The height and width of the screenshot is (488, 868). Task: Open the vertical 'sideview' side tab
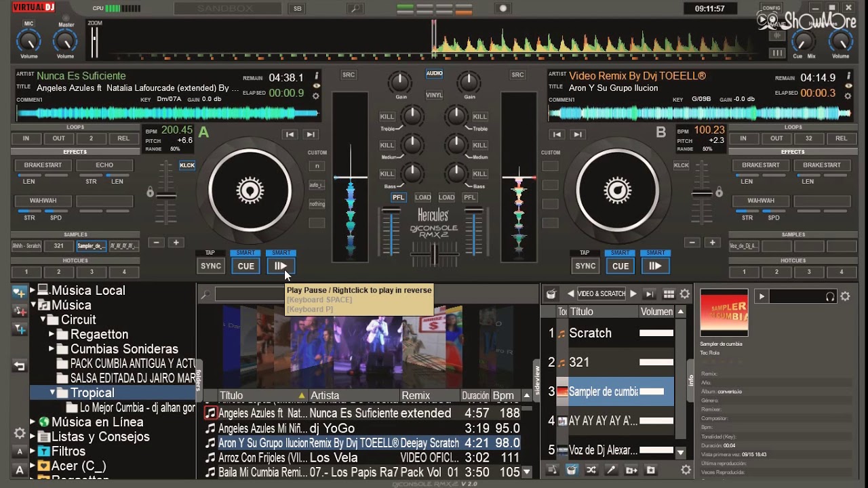pyautogui.click(x=537, y=380)
